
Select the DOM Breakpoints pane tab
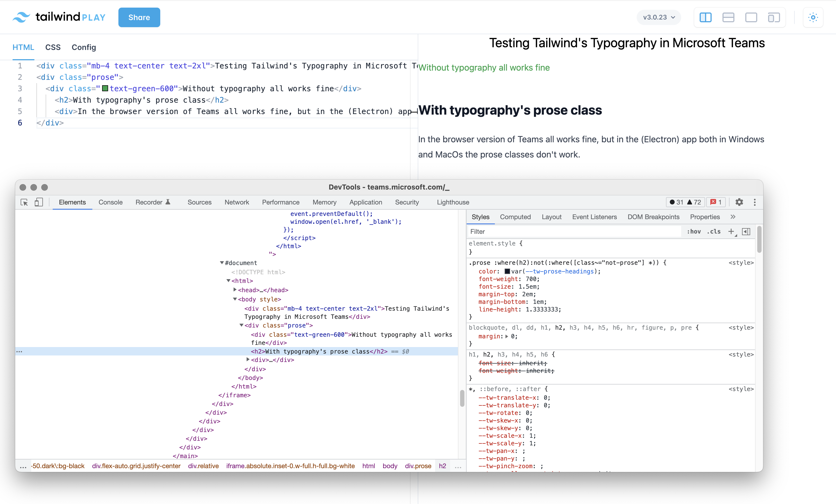[x=653, y=217]
